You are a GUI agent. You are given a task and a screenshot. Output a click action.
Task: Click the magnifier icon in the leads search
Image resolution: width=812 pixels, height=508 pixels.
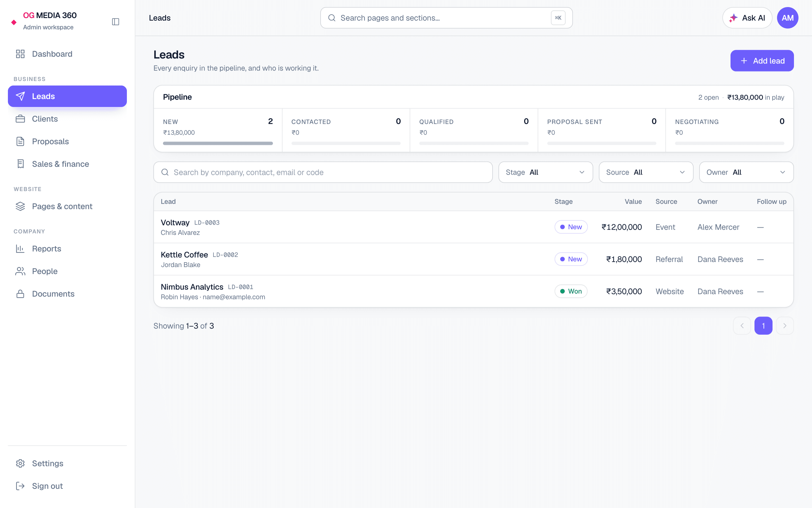coord(165,172)
